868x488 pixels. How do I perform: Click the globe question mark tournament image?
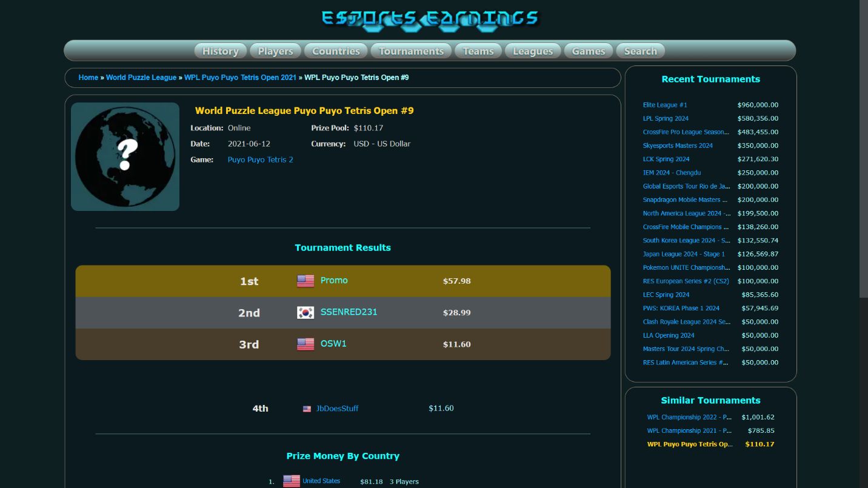click(x=125, y=156)
